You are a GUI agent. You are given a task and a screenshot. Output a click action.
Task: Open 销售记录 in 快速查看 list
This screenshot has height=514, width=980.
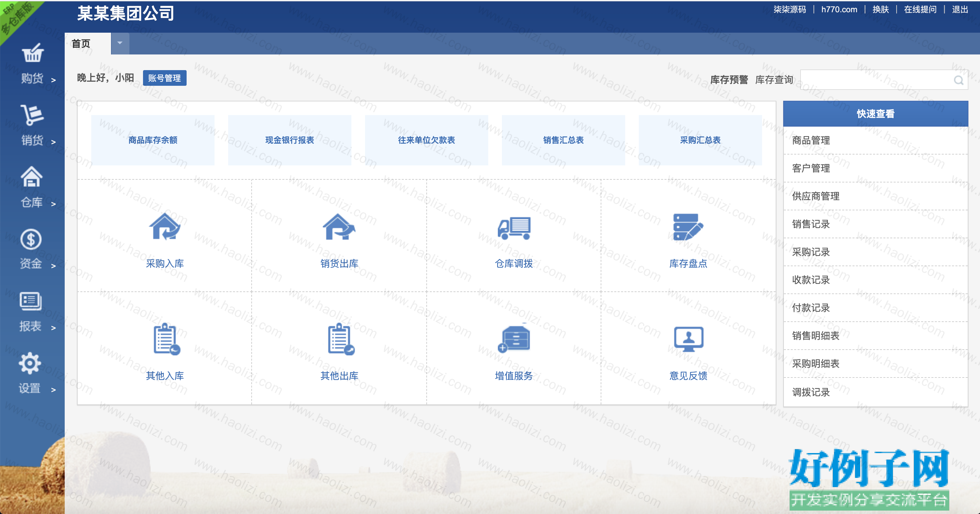tap(875, 224)
